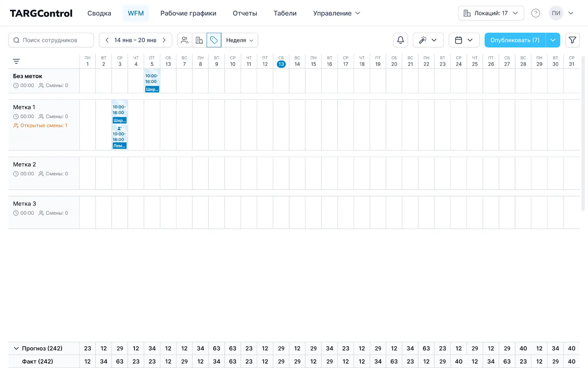
Task: Collapse the Прогноз (242) row
Action: pos(16,348)
